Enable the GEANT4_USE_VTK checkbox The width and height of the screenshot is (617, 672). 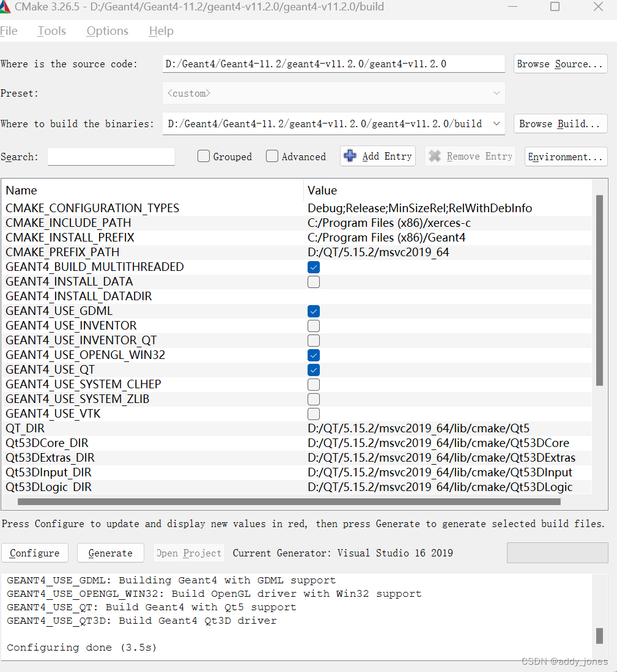point(314,414)
